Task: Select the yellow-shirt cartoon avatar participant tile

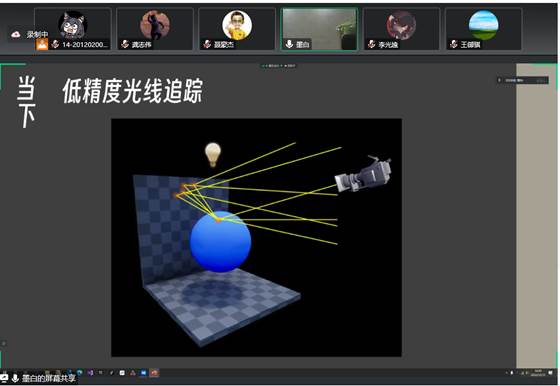Action: click(237, 29)
